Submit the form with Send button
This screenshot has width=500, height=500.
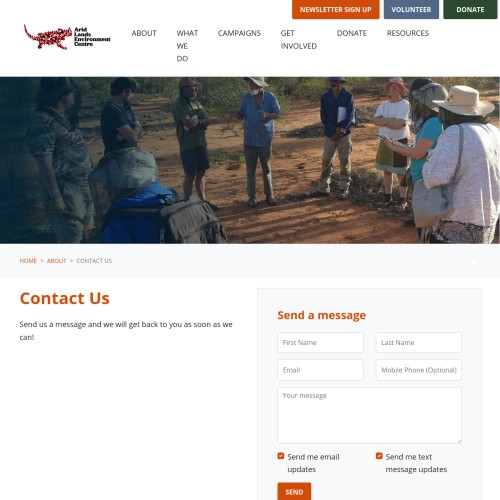point(294,492)
